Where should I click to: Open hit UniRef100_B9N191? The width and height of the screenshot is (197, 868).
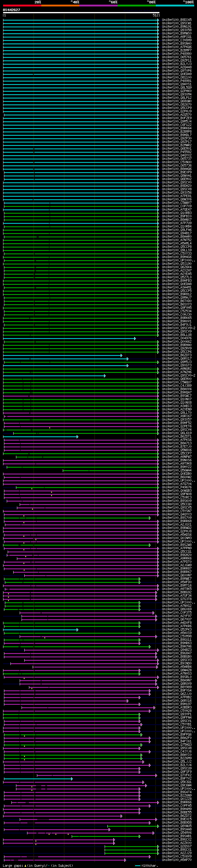(x=177, y=26)
